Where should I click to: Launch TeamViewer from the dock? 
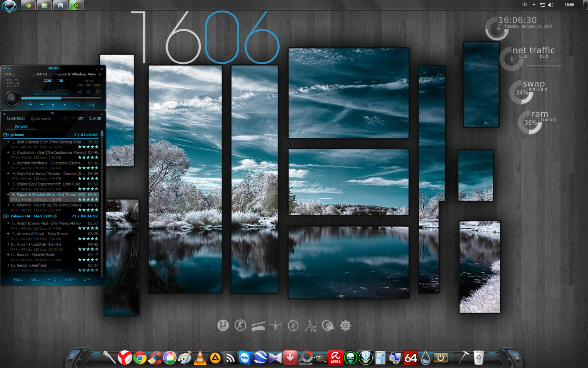pos(245,358)
